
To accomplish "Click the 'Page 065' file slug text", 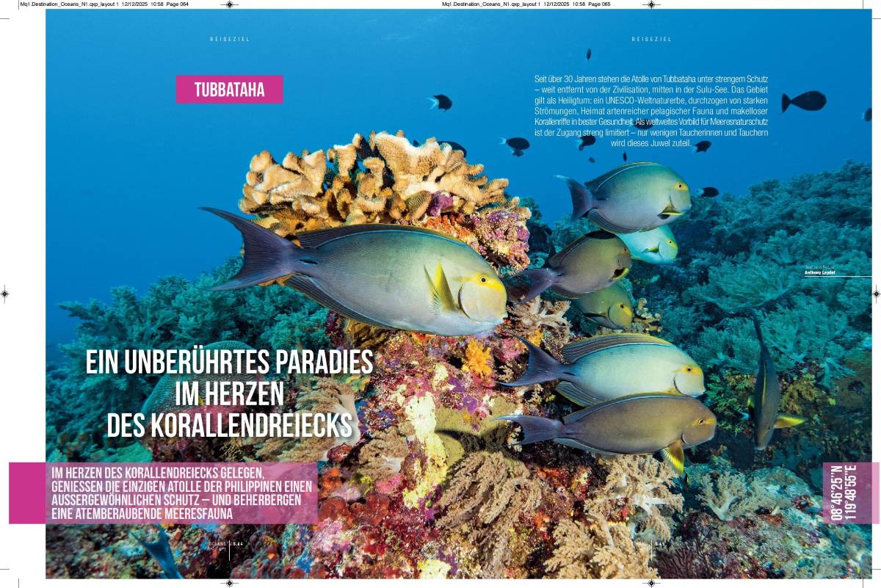I will [x=598, y=4].
